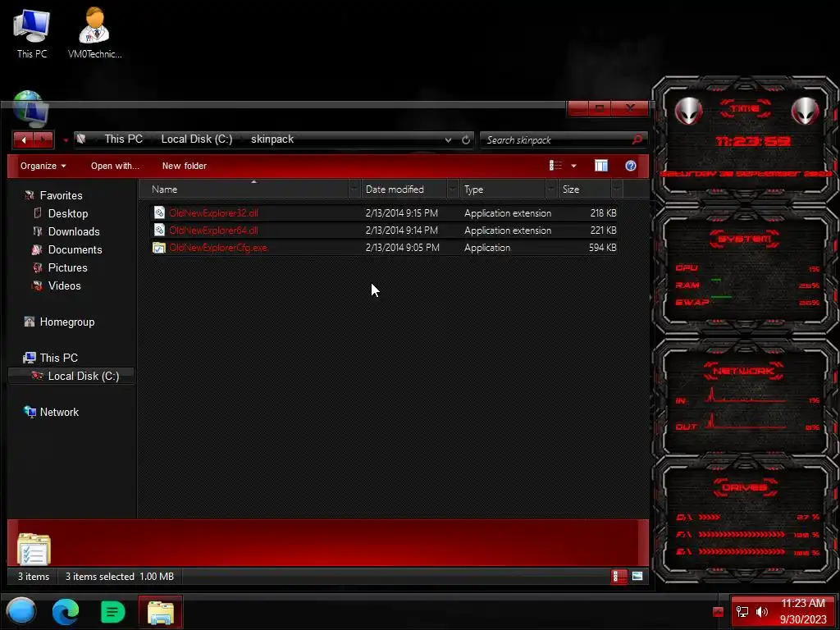Image resolution: width=840 pixels, height=630 pixels.
Task: Open Date modified filter dropdown
Action: pyautogui.click(x=453, y=189)
